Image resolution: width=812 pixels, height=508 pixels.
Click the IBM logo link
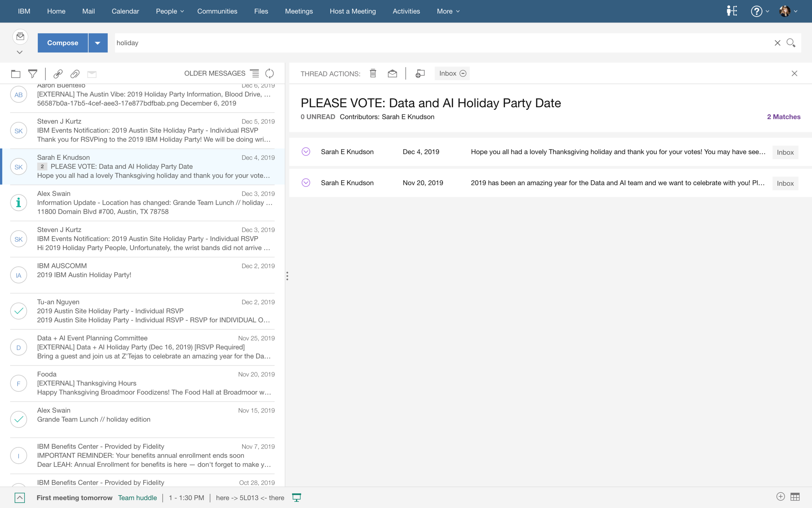(x=24, y=11)
